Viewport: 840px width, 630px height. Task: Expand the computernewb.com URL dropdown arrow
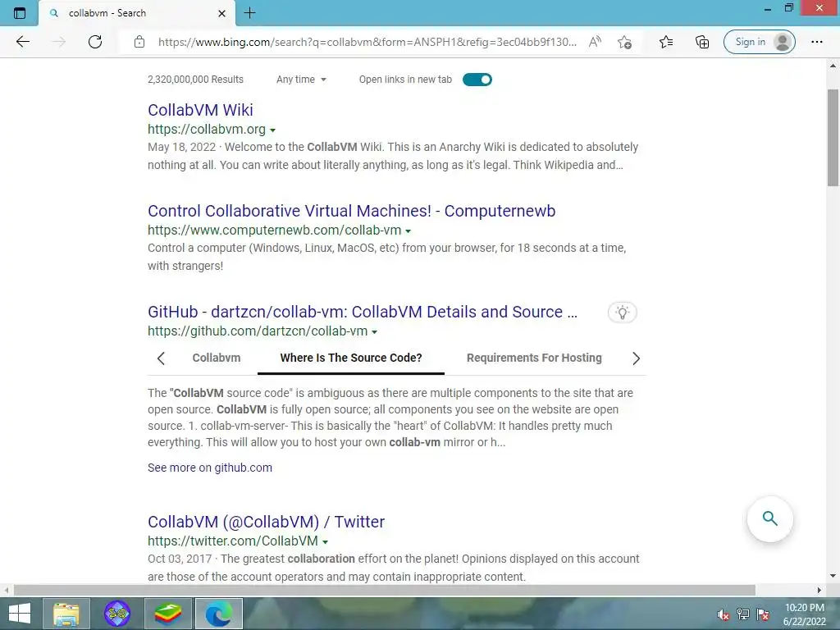pos(409,231)
